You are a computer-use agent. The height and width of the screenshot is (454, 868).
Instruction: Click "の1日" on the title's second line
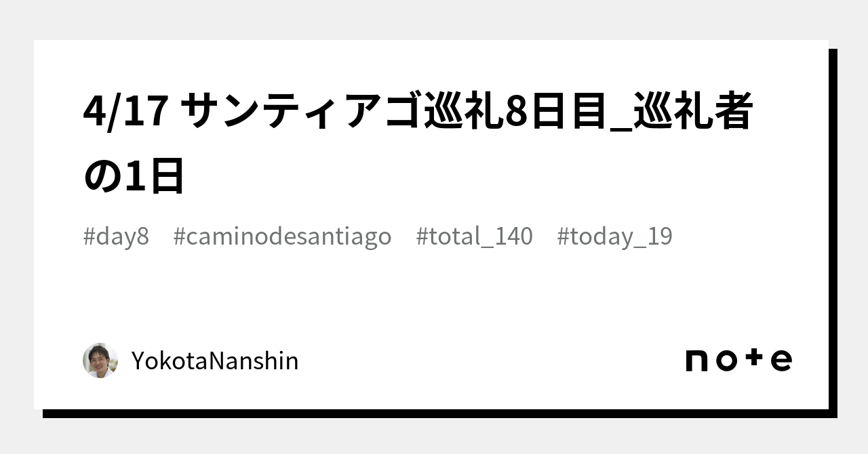click(x=134, y=176)
